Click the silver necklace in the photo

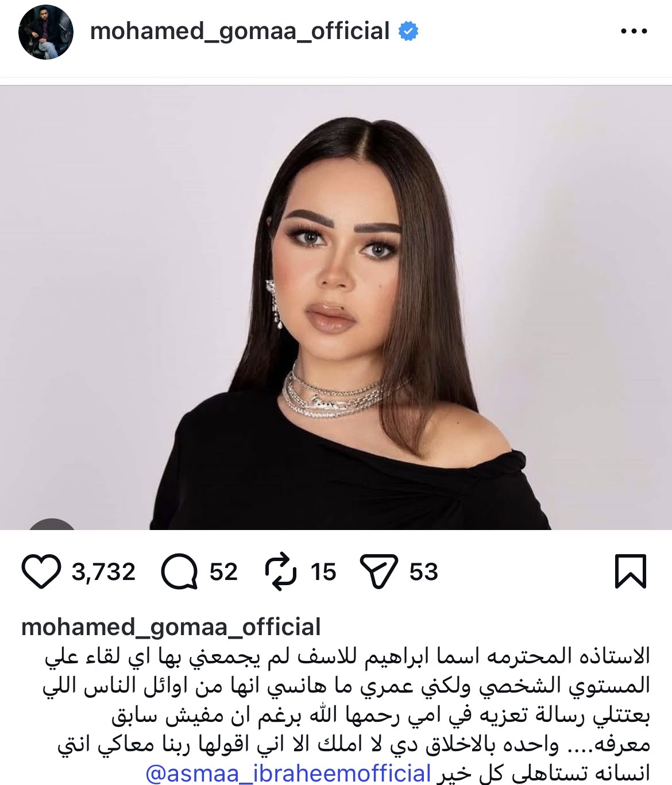(x=333, y=392)
